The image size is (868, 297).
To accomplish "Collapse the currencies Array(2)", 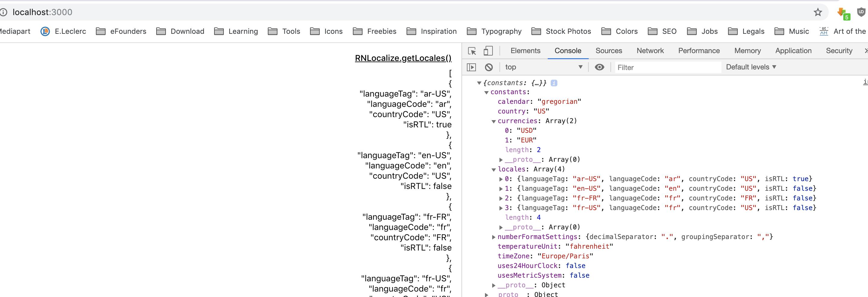I will [494, 121].
